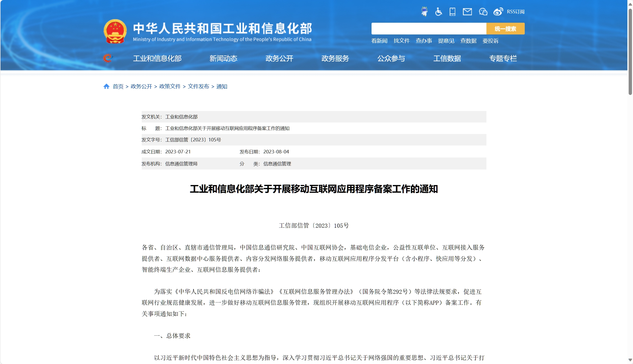
Task: Select the 要投诉 quick service link
Action: coord(490,41)
